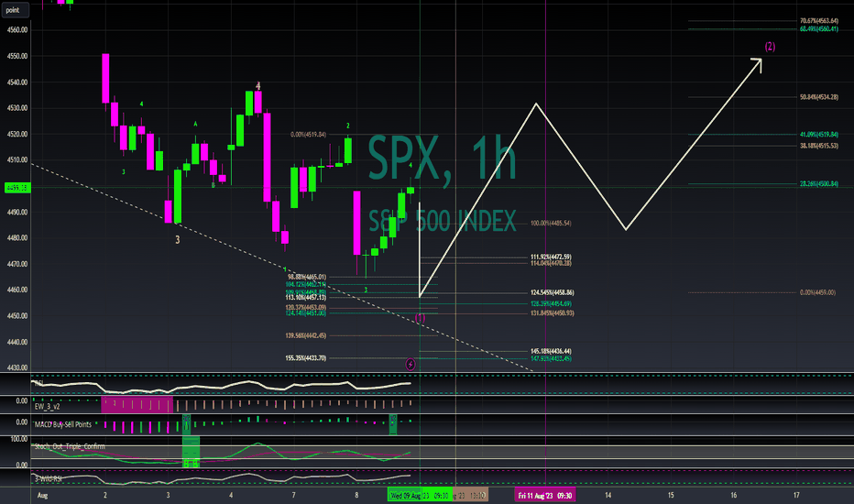Click the 4520.00 price axis label
Image resolution: width=854 pixels, height=504 pixels.
(17, 134)
